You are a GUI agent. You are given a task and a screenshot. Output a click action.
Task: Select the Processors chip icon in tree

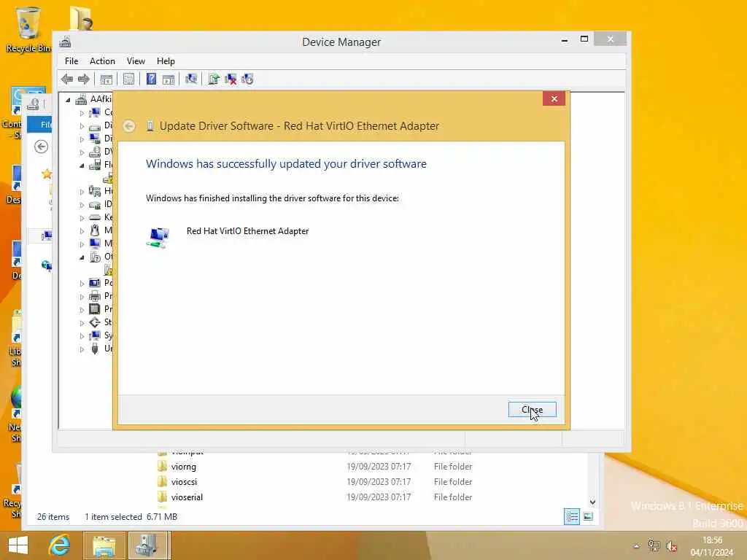95,309
